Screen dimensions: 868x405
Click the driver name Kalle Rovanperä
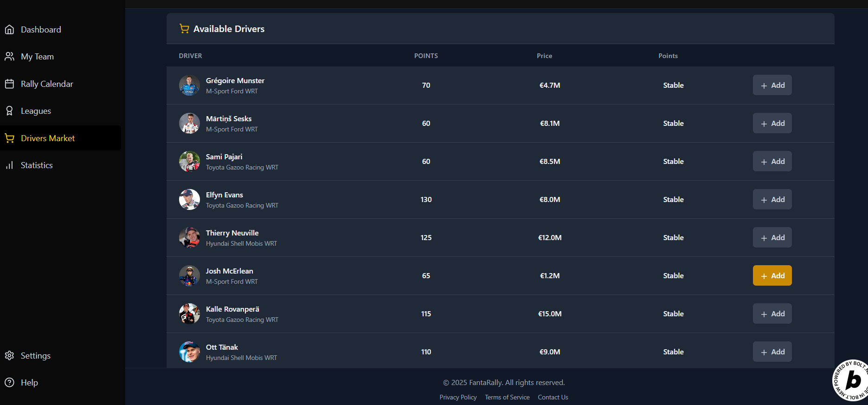click(x=232, y=309)
